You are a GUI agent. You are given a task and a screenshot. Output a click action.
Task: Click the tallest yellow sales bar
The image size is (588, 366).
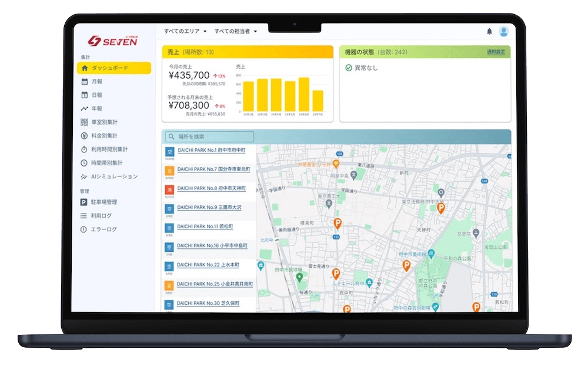point(304,94)
